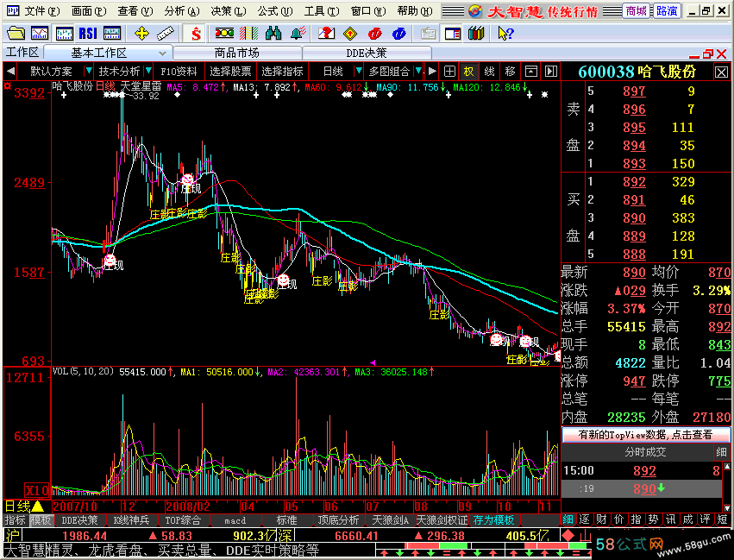Click the blue circular logo icon
The width and height of the screenshot is (734, 560).
point(398,34)
